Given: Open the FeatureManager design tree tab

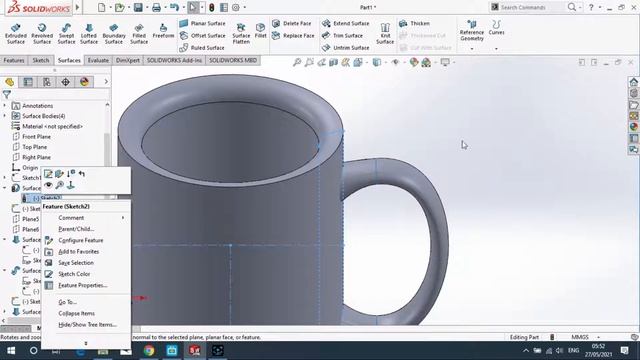Looking at the screenshot, I should point(9,82).
